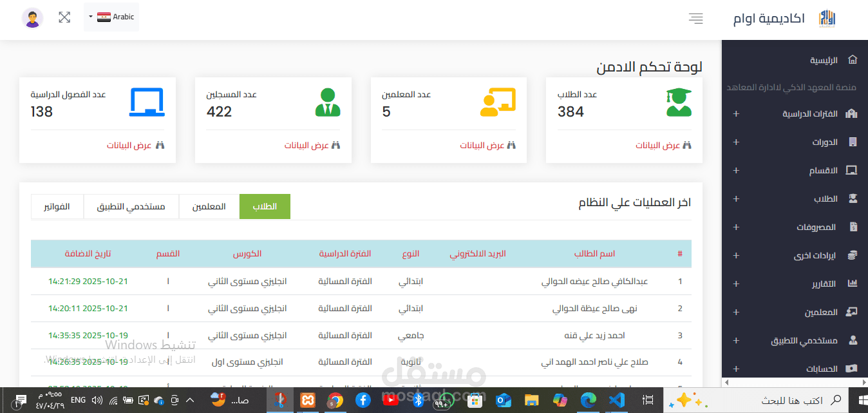The height and width of the screenshot is (413, 868).
Task: Click the التقارير chart icon
Action: (x=853, y=283)
